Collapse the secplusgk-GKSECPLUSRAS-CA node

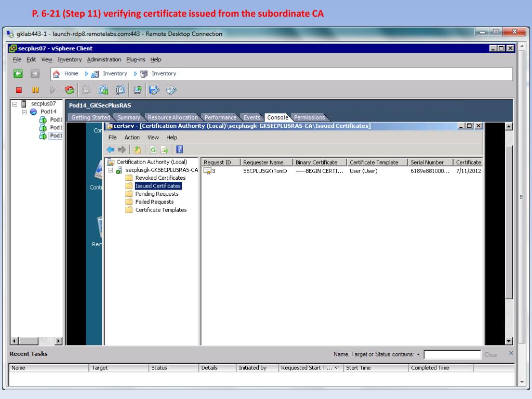(x=111, y=170)
